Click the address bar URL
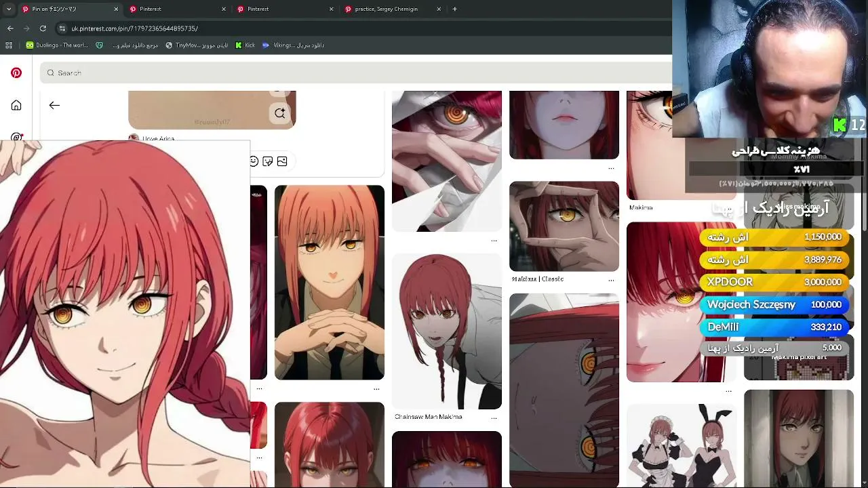Screen dimensions: 868x488 (x=135, y=28)
